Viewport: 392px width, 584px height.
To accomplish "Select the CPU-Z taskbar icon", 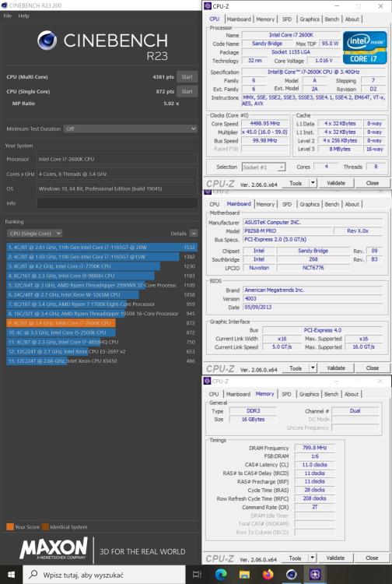I will 315,575.
